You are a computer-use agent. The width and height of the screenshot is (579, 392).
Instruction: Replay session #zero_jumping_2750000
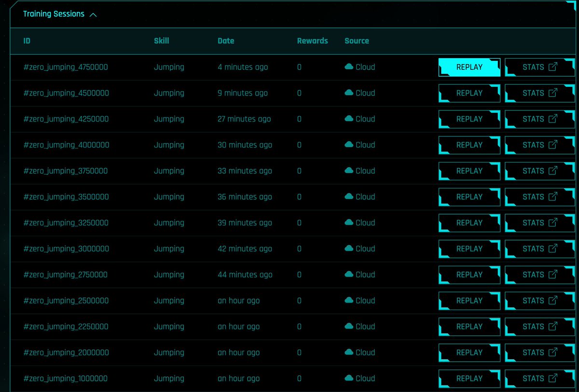coord(469,275)
